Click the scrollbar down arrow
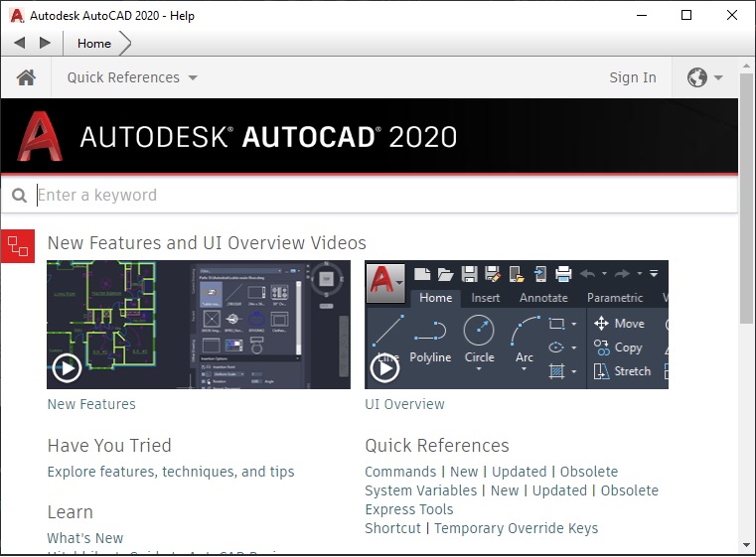This screenshot has height=557, width=756. pos(746,545)
